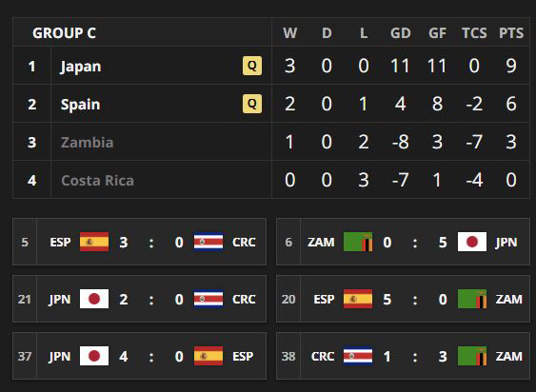This screenshot has width=536, height=392.
Task: Select the GROUP C table heading
Action: pyautogui.click(x=65, y=33)
